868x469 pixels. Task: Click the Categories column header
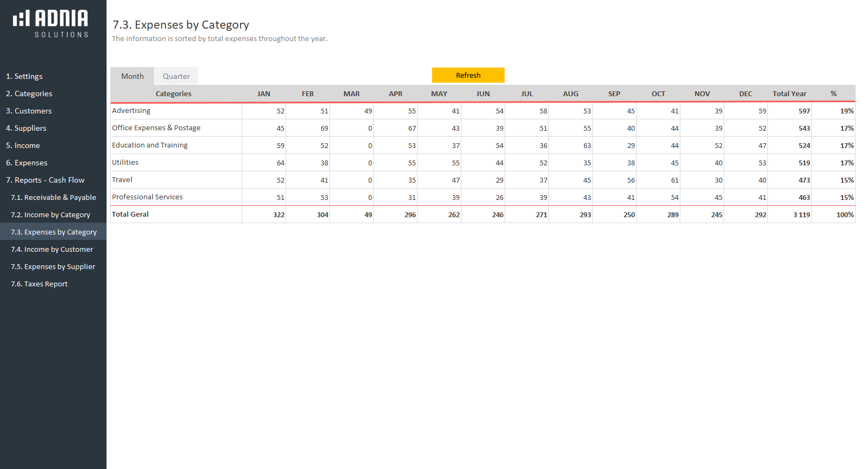click(174, 93)
